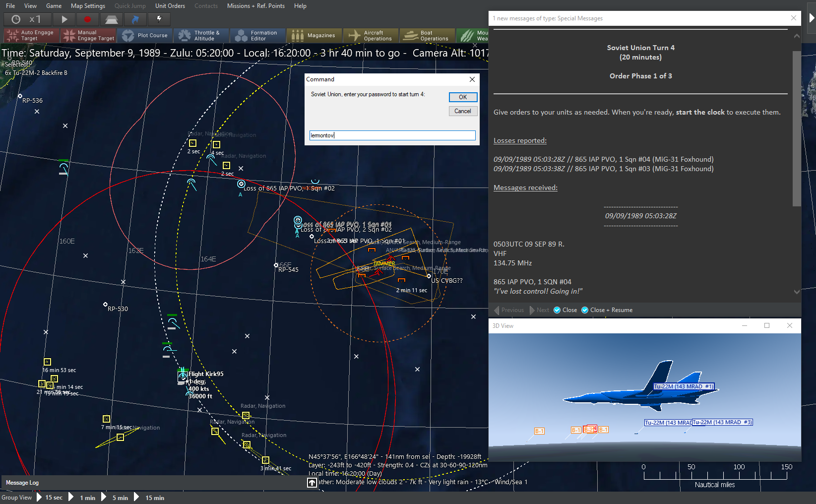Click Close + Resume in message panel
This screenshot has height=504, width=816.
point(607,310)
